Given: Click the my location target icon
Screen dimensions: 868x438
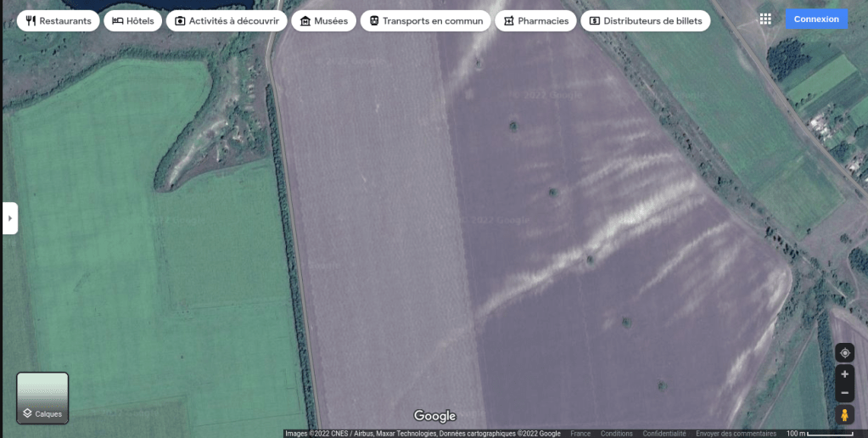Looking at the screenshot, I should click(x=844, y=353).
